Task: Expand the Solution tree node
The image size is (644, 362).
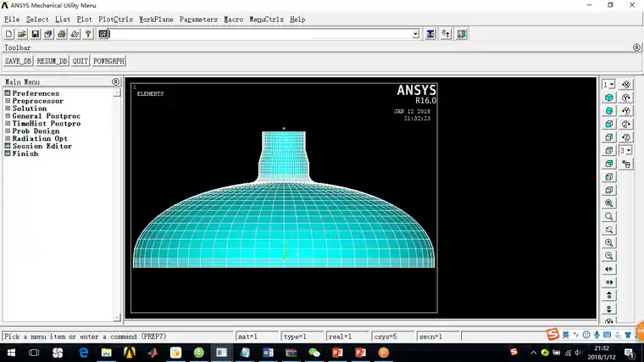Action: point(8,108)
